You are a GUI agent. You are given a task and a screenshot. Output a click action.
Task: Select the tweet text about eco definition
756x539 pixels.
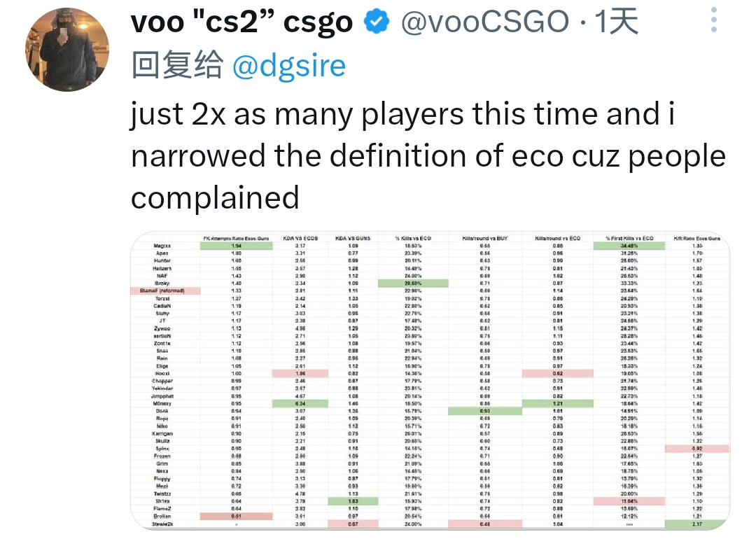click(x=428, y=155)
